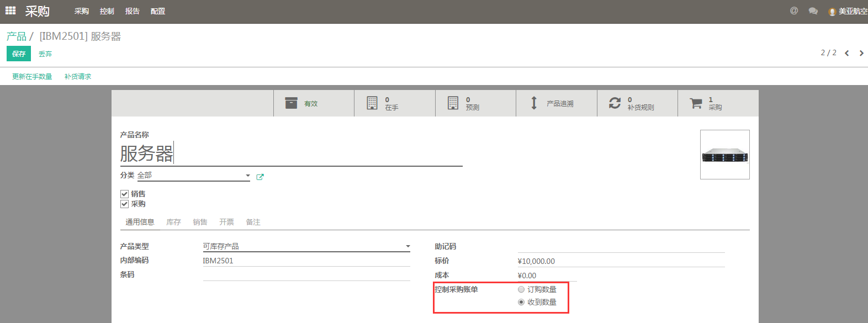
Task: Click the 条码 input field
Action: click(x=306, y=274)
